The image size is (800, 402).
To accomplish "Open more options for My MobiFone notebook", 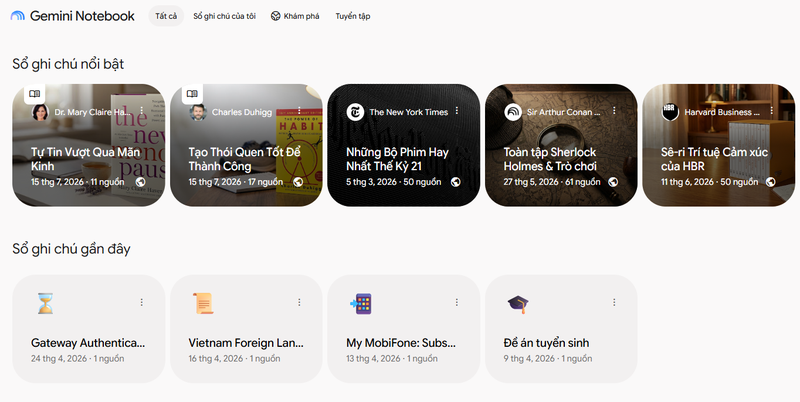I will (457, 303).
